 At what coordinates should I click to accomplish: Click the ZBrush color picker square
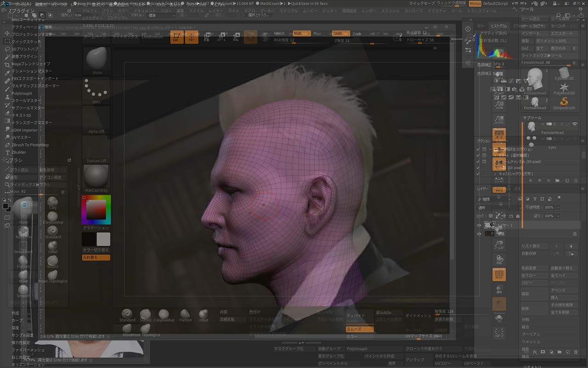(96, 210)
